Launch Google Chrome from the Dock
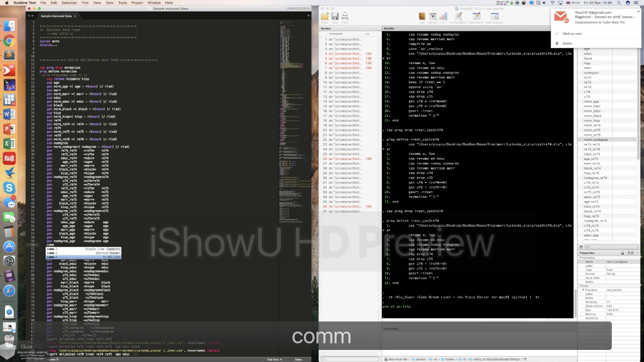The height and width of the screenshot is (362, 644). pos(9,41)
